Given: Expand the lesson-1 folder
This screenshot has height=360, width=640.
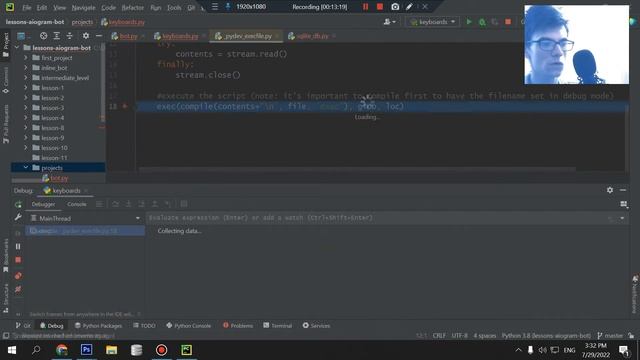Looking at the screenshot, I should pos(26,88).
